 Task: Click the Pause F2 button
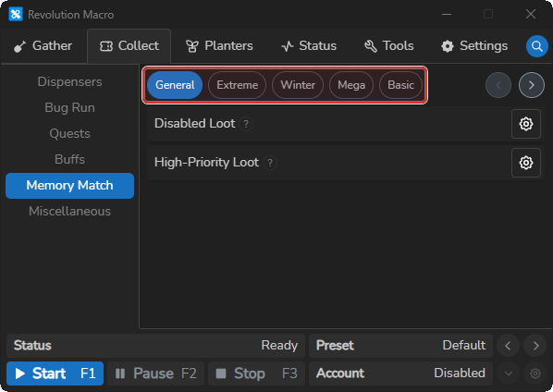coord(156,374)
